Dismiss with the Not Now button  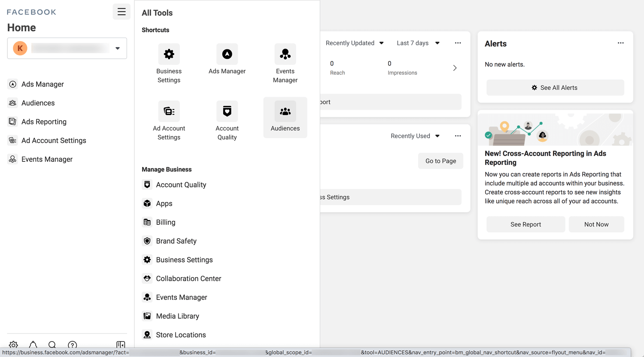pos(596,224)
